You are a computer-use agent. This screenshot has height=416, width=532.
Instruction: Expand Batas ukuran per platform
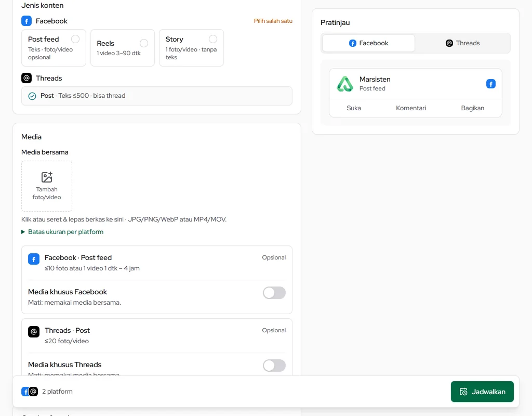coord(62,232)
